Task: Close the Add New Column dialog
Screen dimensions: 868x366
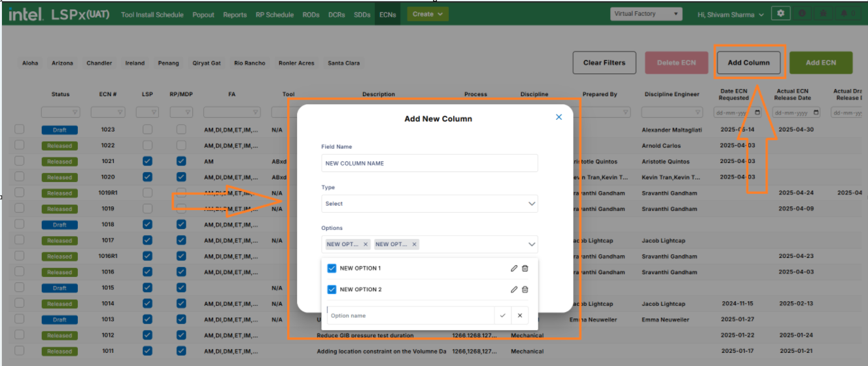Action: tap(559, 117)
